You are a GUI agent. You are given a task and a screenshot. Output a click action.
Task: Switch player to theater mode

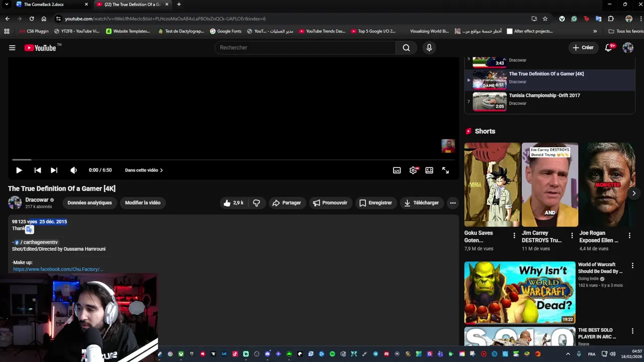pos(429,170)
